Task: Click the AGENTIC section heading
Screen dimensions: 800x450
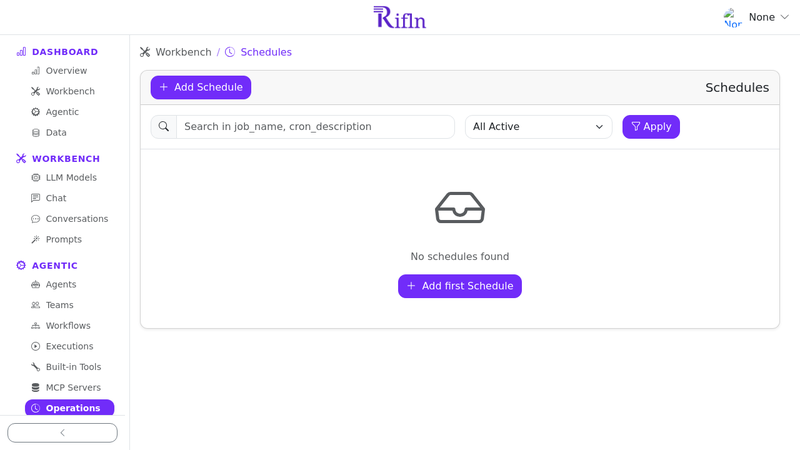Action: point(55,266)
